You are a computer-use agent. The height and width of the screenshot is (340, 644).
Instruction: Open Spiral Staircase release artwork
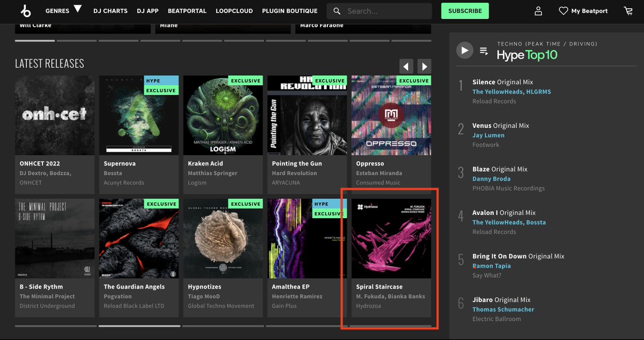[391, 238]
